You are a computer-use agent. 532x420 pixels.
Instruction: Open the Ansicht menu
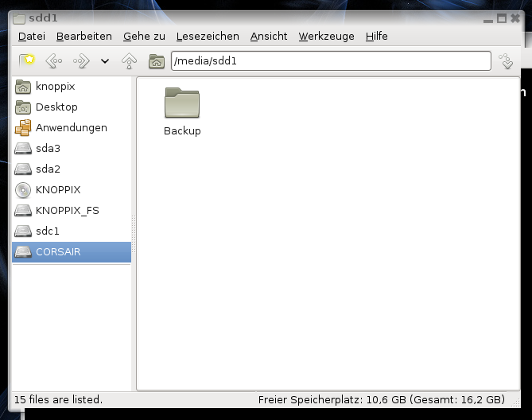point(269,37)
